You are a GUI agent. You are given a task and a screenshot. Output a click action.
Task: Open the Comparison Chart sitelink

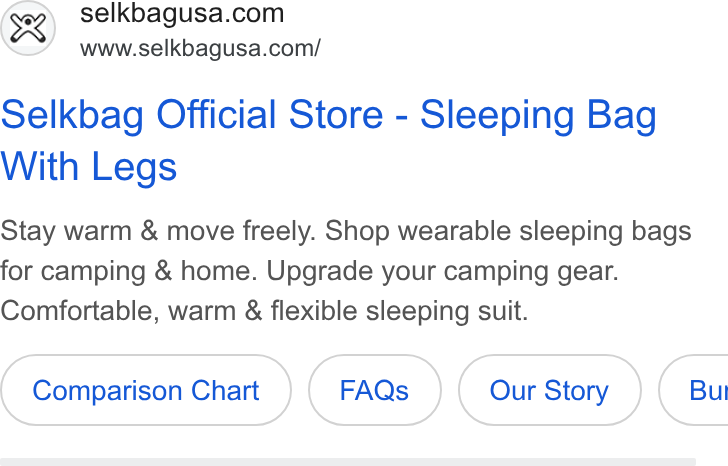tap(146, 390)
